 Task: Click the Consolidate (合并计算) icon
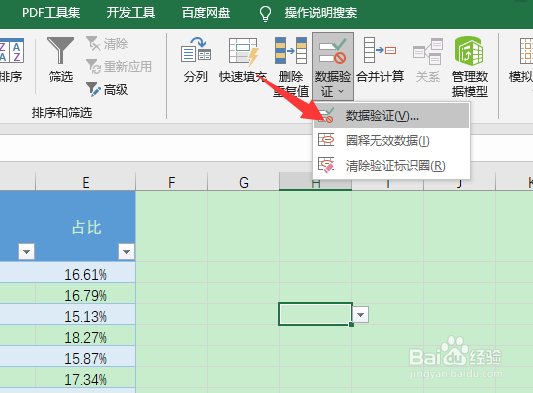coord(380,50)
